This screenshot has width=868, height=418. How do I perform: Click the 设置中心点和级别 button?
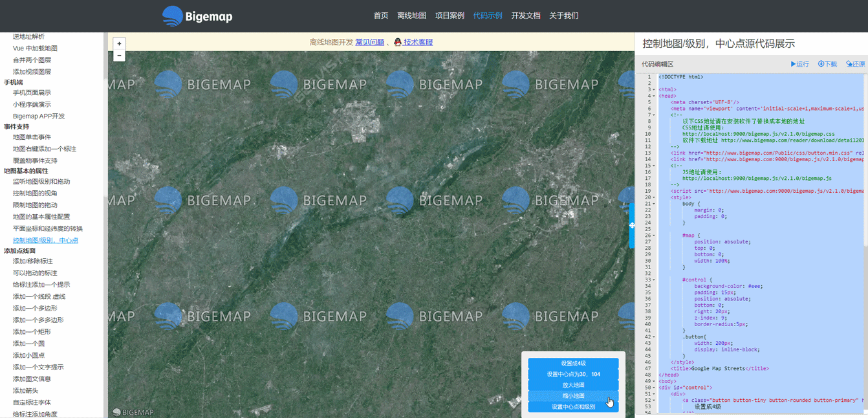tap(573, 407)
